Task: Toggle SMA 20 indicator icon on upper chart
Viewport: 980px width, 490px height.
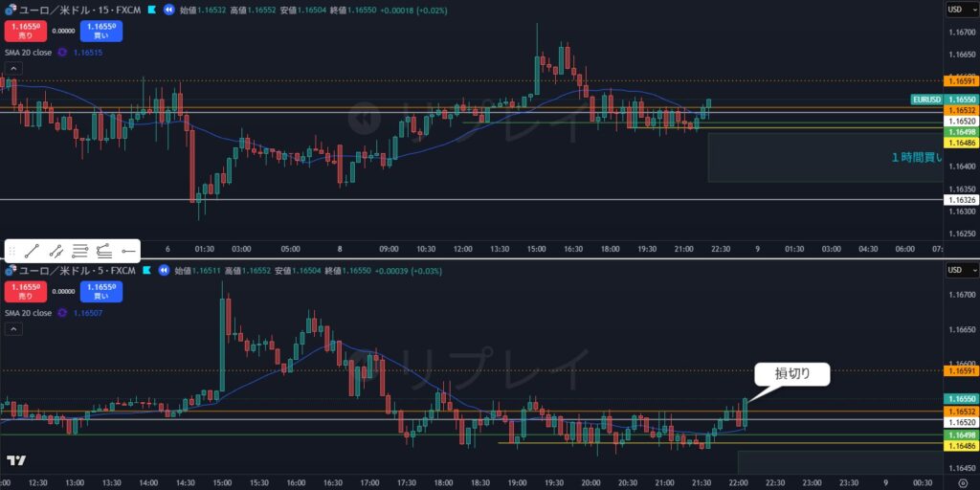Action: point(62,53)
